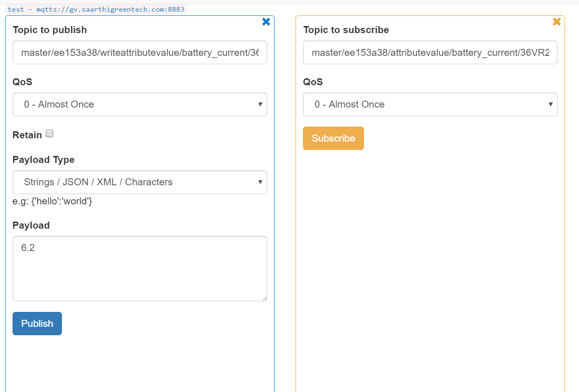The image size is (579, 392).
Task: Click the QoS label in subscriber panel
Action: pyautogui.click(x=313, y=82)
